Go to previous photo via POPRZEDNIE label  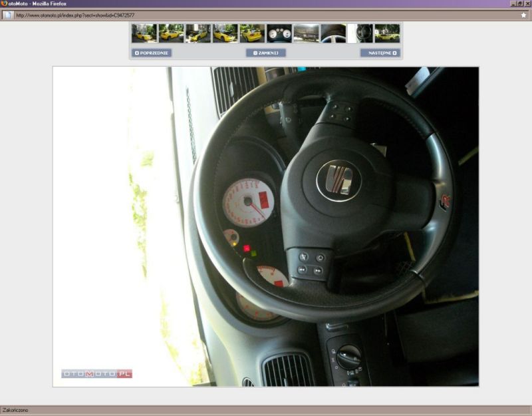coord(154,53)
